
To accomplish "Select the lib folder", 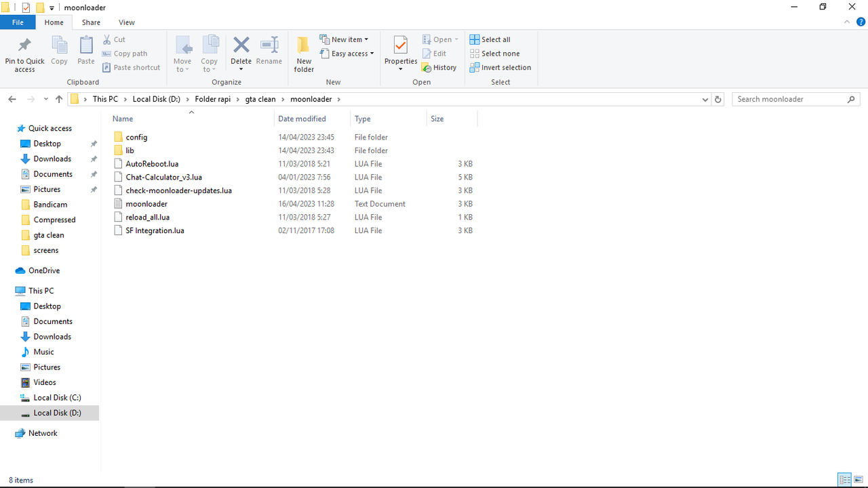I will (x=130, y=150).
